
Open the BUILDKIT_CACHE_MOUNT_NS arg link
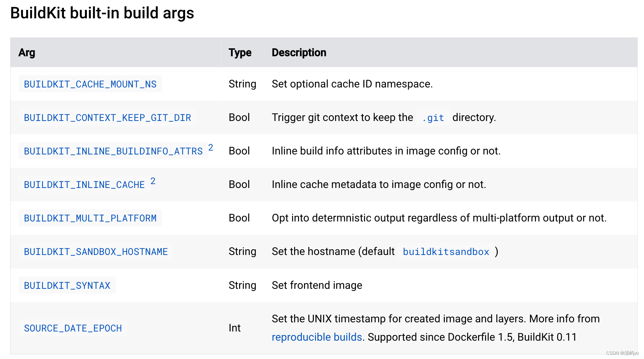tap(90, 84)
